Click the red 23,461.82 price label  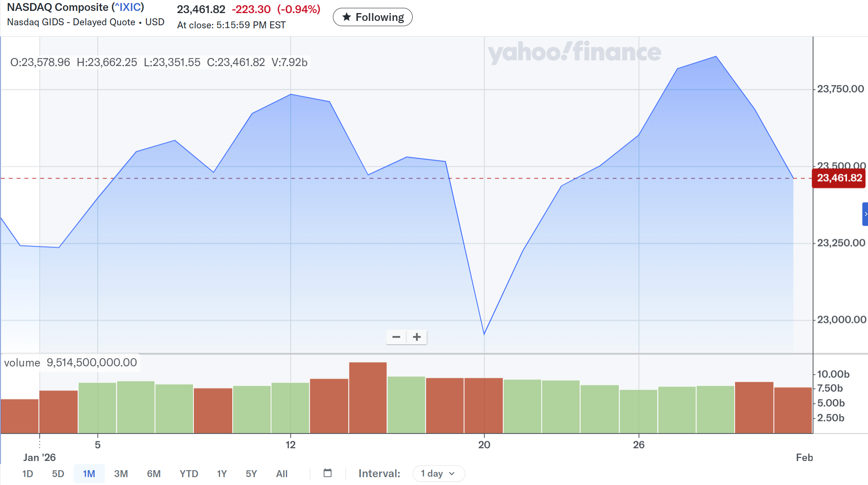pyautogui.click(x=839, y=178)
